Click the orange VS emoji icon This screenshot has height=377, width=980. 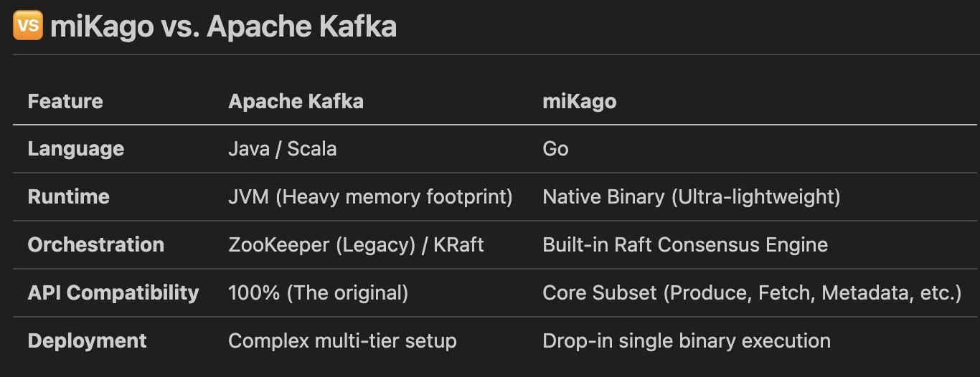point(28,27)
